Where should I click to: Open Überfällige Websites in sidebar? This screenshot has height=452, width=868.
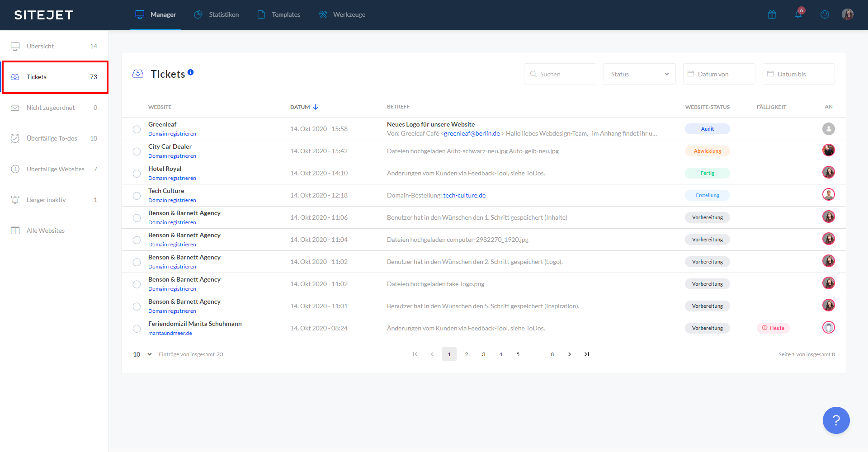click(54, 169)
